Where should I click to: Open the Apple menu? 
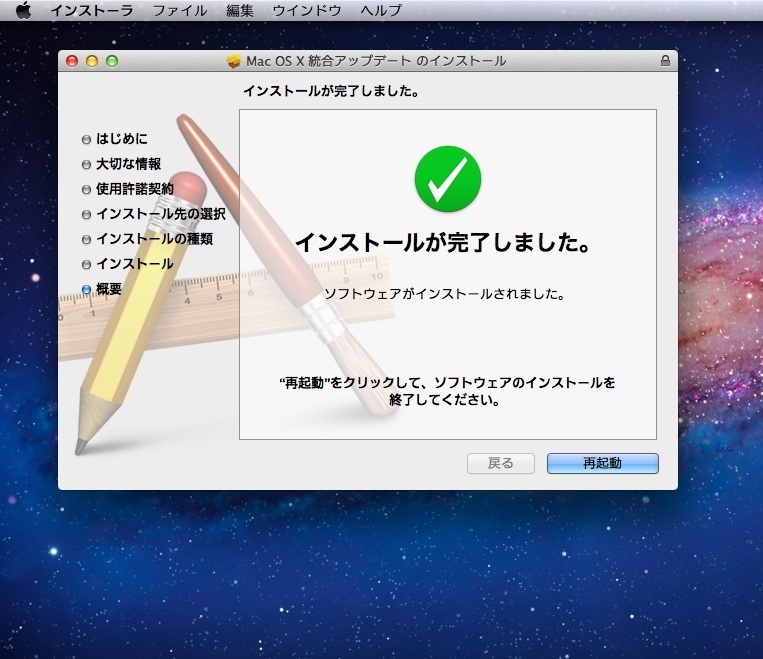pyautogui.click(x=23, y=10)
